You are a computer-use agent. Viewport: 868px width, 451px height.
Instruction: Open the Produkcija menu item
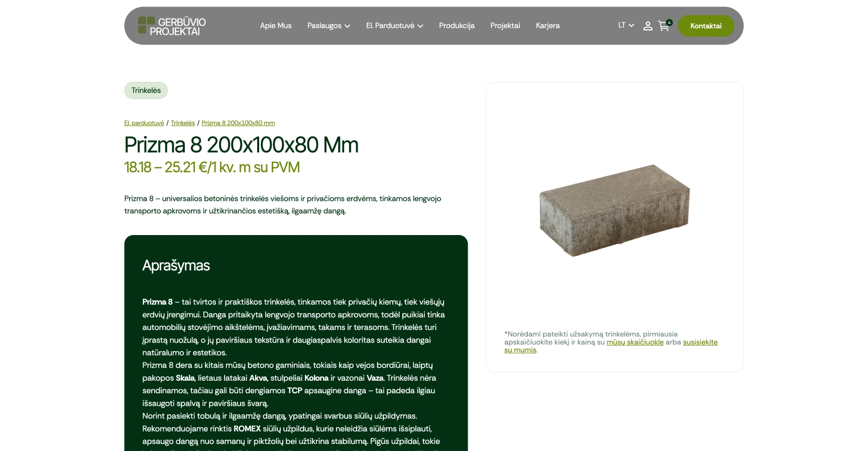click(457, 26)
